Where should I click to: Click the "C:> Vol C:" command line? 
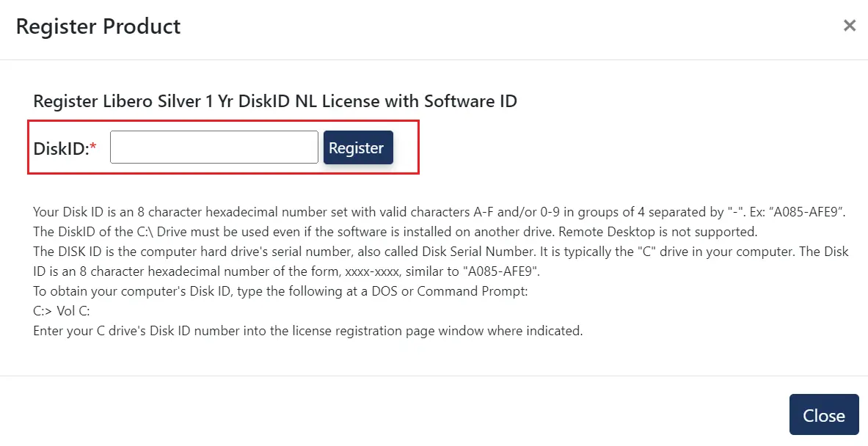click(62, 311)
